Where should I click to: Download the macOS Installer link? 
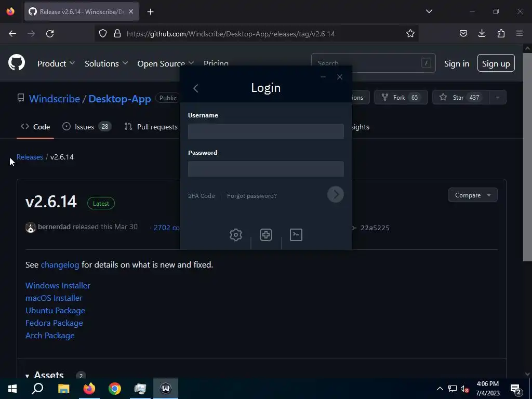[54, 298]
